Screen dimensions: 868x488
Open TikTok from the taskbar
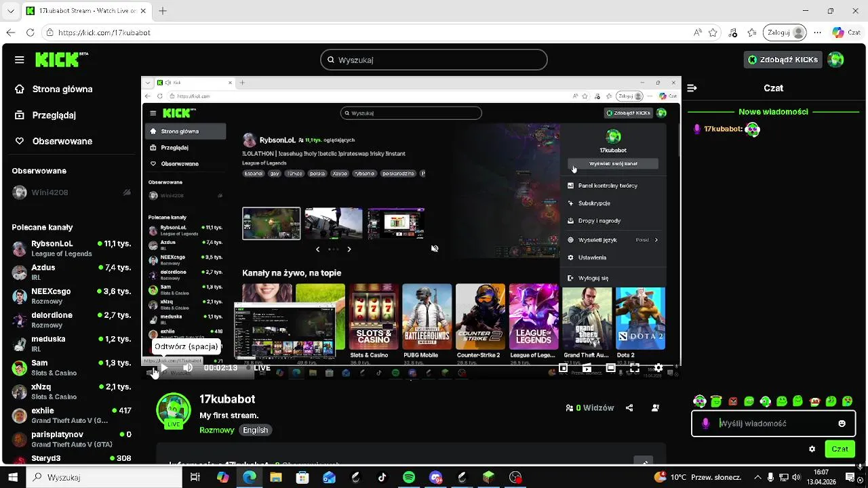coord(382,477)
